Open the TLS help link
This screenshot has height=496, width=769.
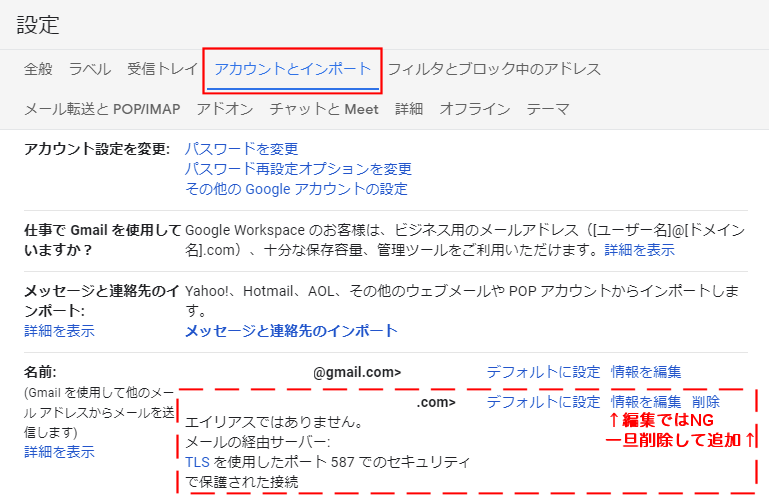click(198, 462)
